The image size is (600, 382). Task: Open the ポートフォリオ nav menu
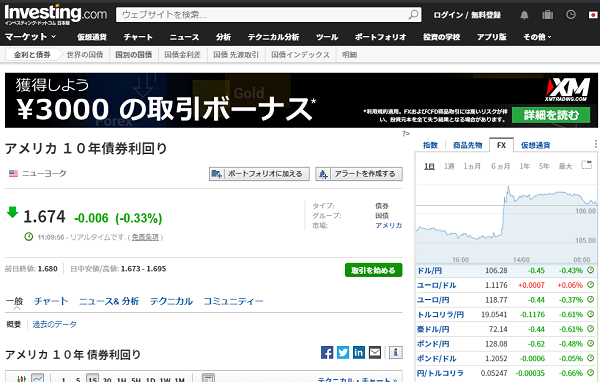pyautogui.click(x=380, y=37)
